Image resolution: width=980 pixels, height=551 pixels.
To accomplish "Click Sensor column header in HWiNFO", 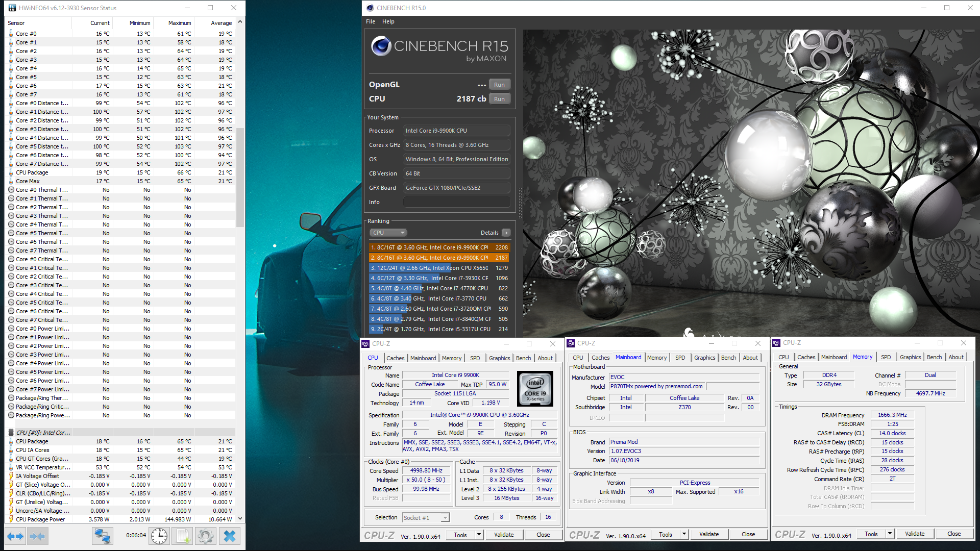I will [x=39, y=23].
